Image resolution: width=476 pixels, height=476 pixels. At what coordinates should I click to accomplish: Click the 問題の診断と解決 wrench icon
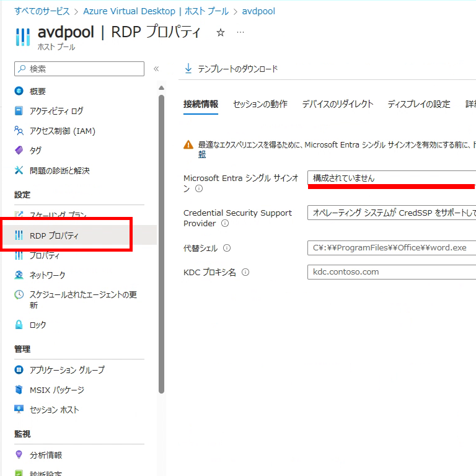tap(19, 170)
